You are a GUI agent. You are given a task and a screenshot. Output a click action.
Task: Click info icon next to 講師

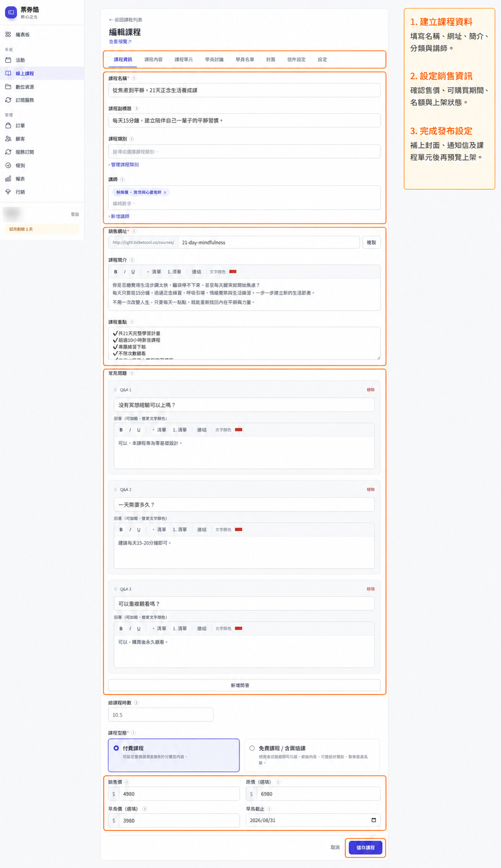122,179
